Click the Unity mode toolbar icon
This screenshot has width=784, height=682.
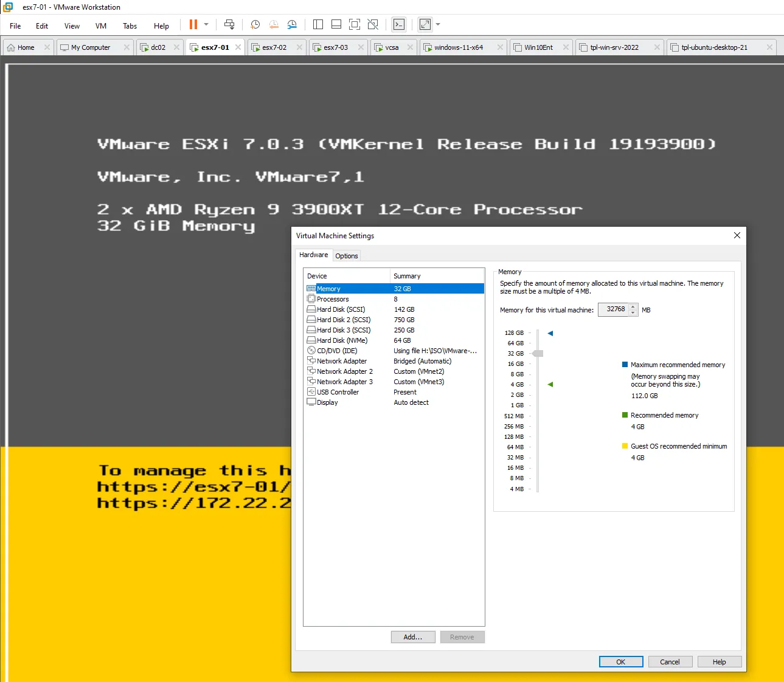(373, 24)
